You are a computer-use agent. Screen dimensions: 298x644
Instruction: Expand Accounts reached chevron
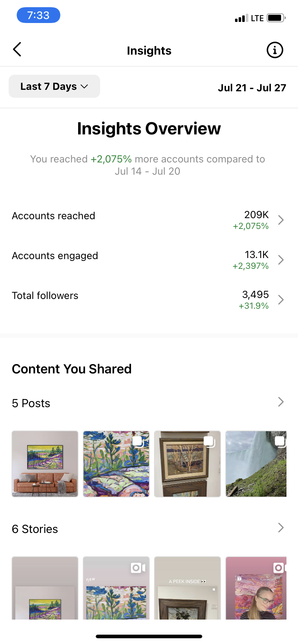point(281,220)
